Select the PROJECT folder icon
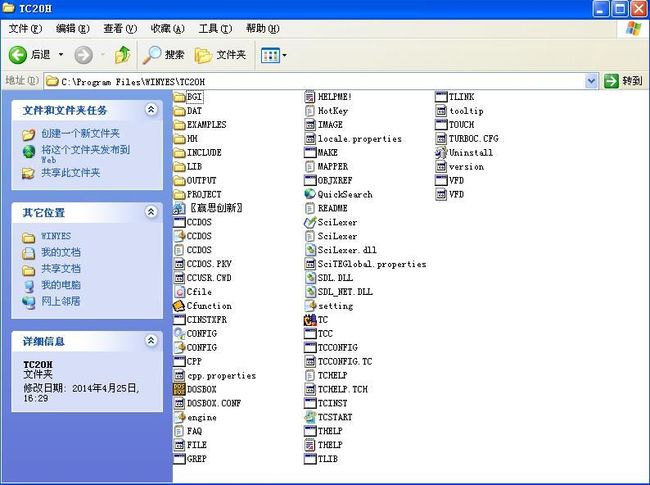The height and width of the screenshot is (485, 650). tap(179, 194)
